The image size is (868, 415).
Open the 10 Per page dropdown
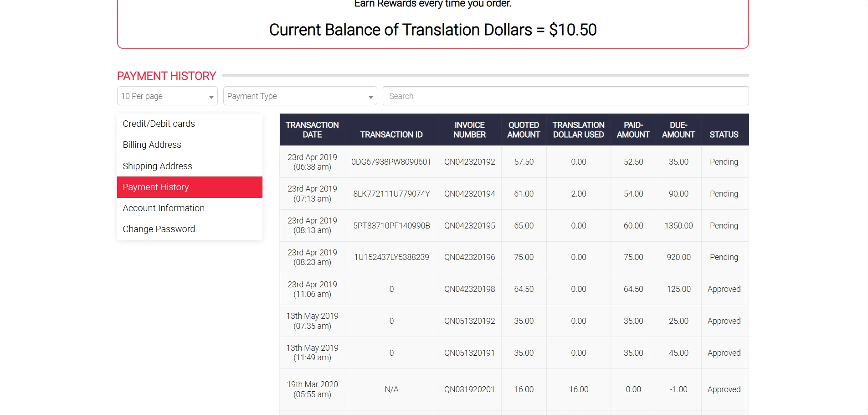click(x=167, y=96)
